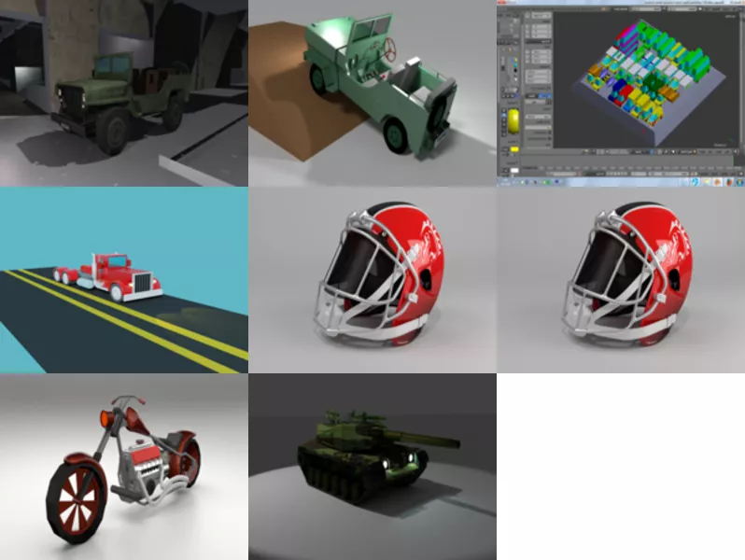Open the Blender screenshot of the colorful block city
Image resolution: width=745 pixels, height=560 pixels.
pos(621,93)
